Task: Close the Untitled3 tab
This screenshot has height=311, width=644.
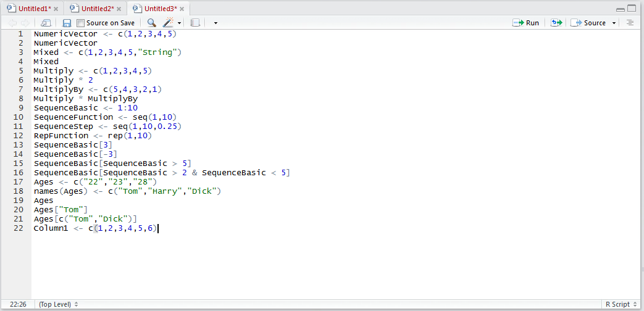Action: (x=182, y=9)
